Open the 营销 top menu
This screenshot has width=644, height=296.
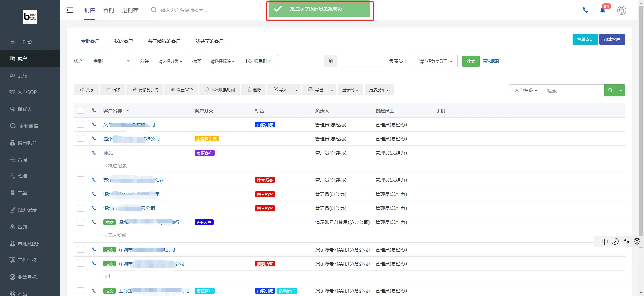[109, 10]
